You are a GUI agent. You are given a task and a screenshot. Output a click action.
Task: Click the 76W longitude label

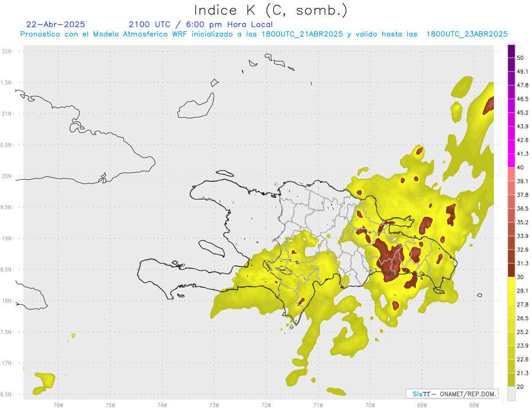tap(58, 405)
